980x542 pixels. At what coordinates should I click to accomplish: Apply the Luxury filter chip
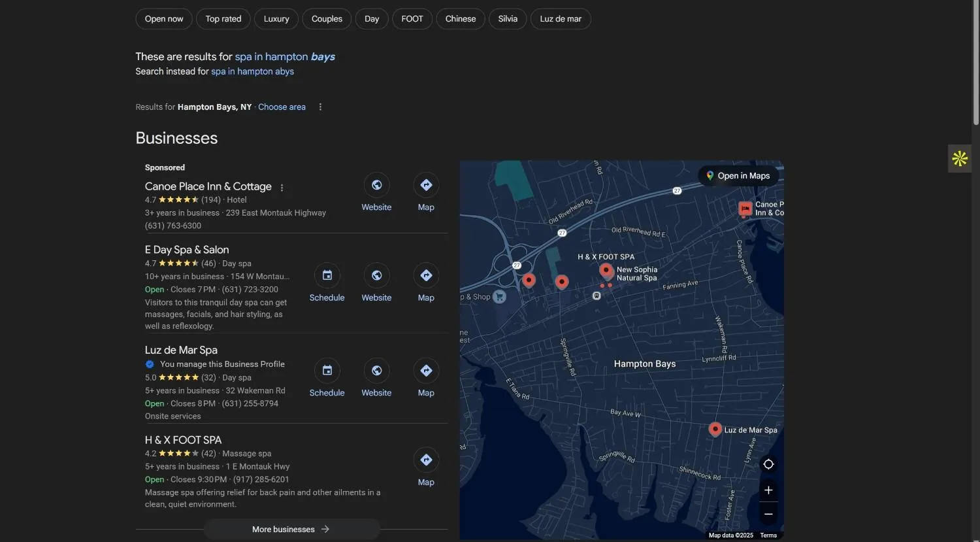[276, 19]
